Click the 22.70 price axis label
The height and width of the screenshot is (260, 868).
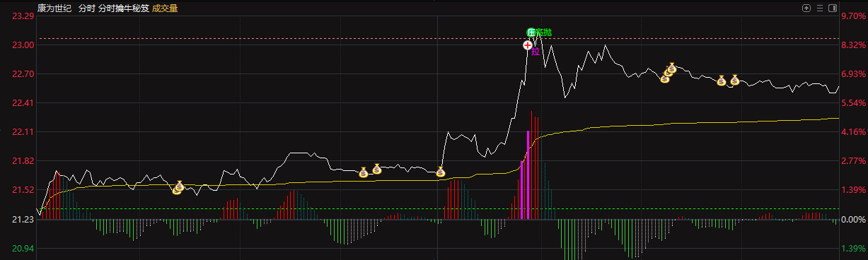coord(23,73)
